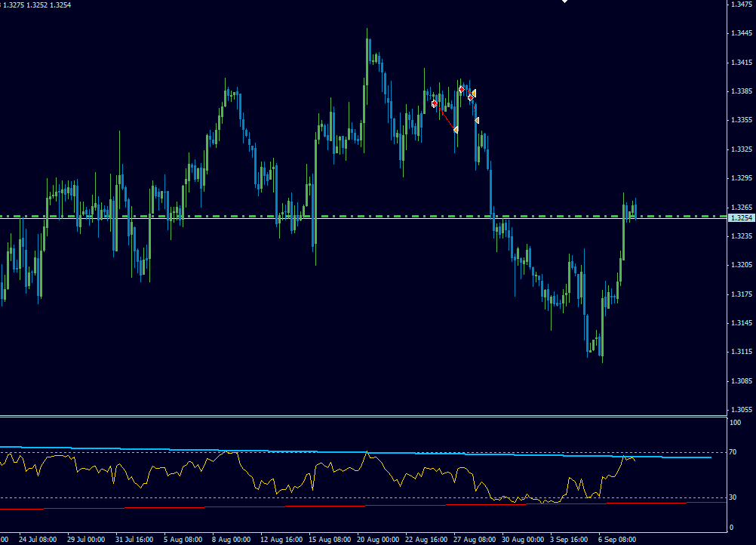The height and width of the screenshot is (545, 756).
Task: Click time label 12 Aug 16:00
Action: 281,539
